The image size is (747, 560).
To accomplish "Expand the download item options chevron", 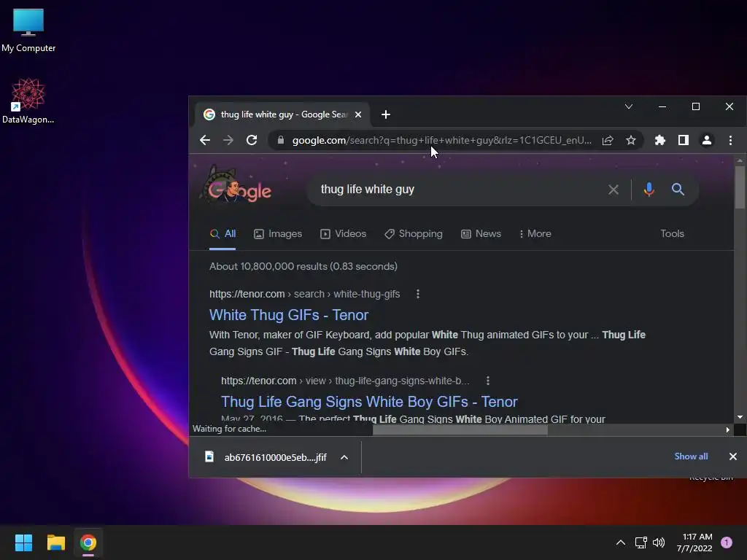I will [x=344, y=458].
